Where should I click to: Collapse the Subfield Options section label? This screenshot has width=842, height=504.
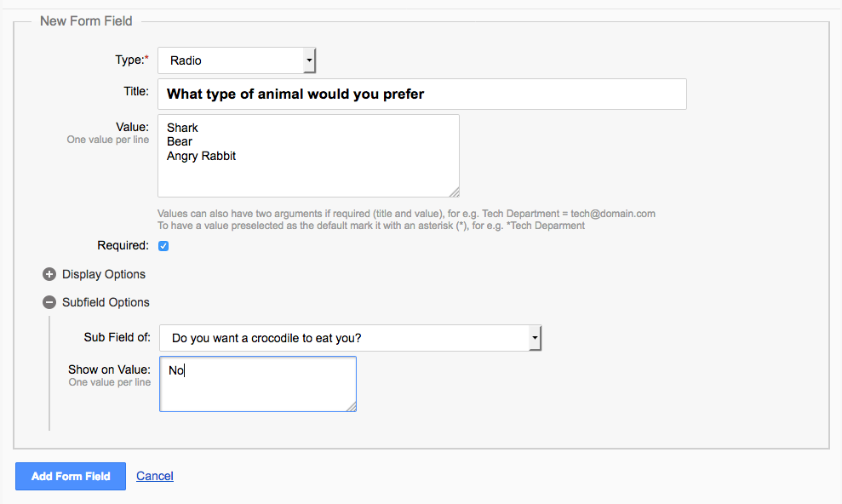tap(106, 303)
